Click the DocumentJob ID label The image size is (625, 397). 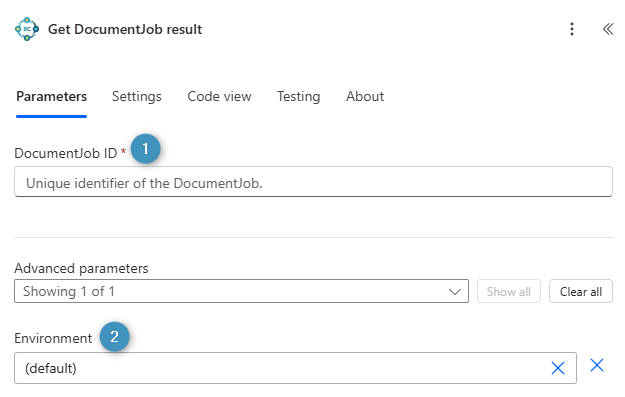click(65, 153)
